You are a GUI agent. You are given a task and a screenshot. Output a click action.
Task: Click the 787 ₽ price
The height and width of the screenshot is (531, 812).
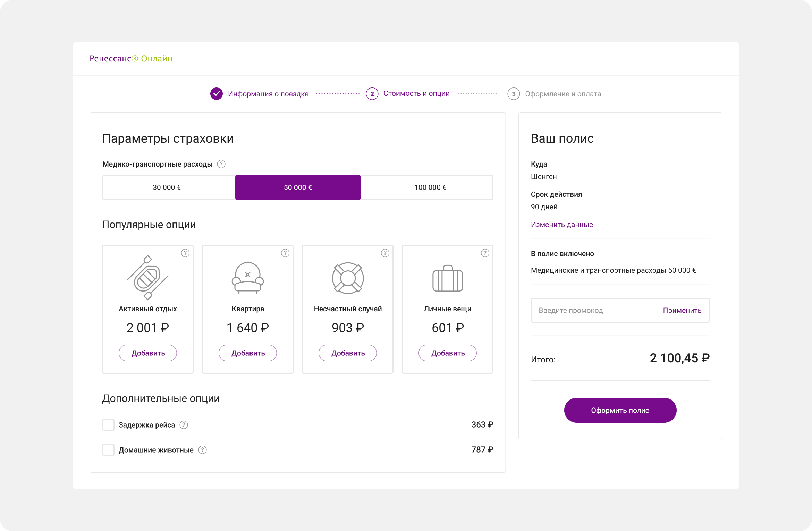coord(482,449)
